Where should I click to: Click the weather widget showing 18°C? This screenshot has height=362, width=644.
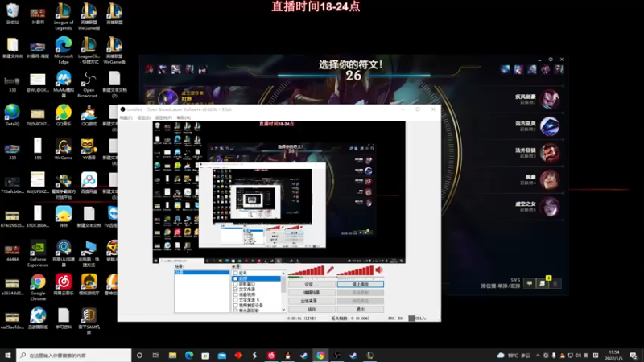pos(514,355)
